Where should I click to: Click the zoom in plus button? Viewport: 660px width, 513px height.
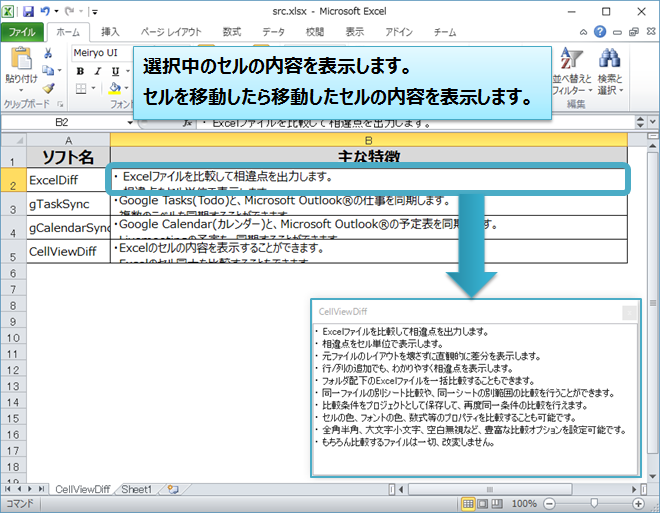(638, 504)
